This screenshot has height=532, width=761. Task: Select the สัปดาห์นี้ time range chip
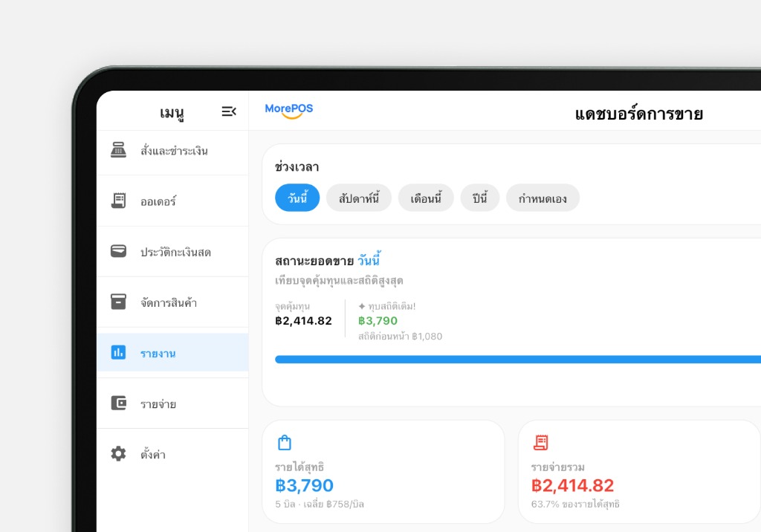point(359,198)
